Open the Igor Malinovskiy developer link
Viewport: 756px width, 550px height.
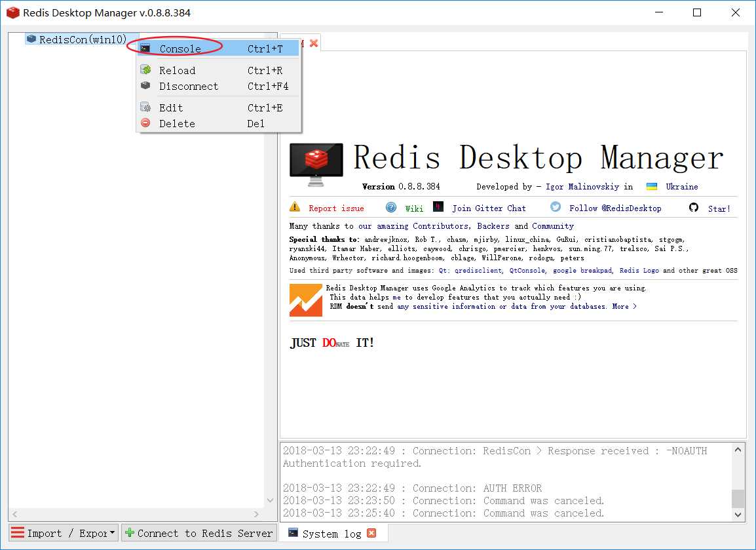(582, 187)
